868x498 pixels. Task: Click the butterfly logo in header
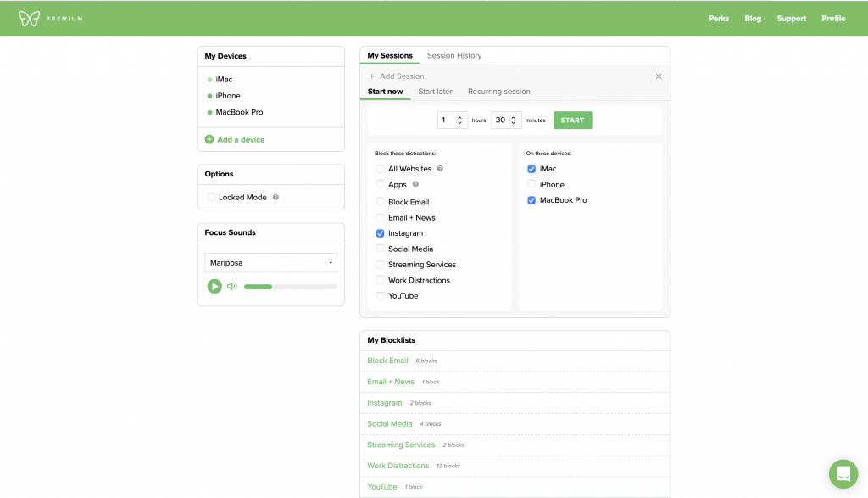pyautogui.click(x=30, y=18)
